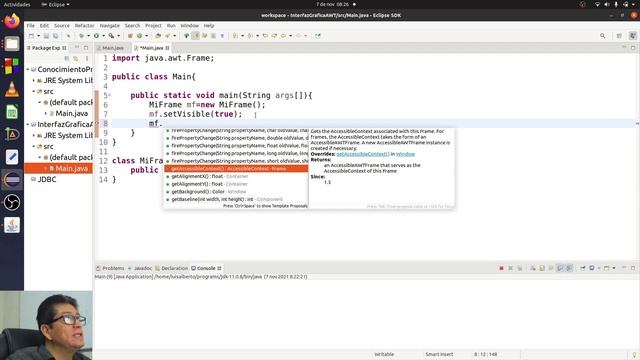Open the Window menu
The image size is (640, 360).
coord(189,26)
